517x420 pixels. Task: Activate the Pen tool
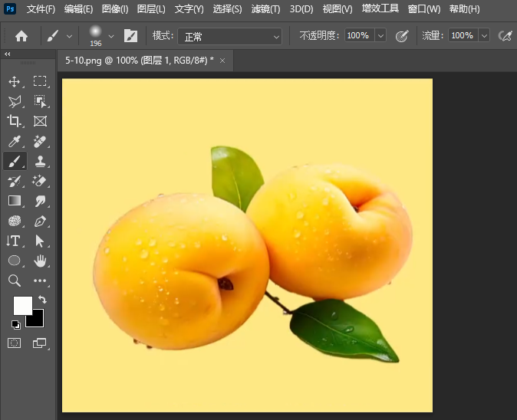(40, 221)
